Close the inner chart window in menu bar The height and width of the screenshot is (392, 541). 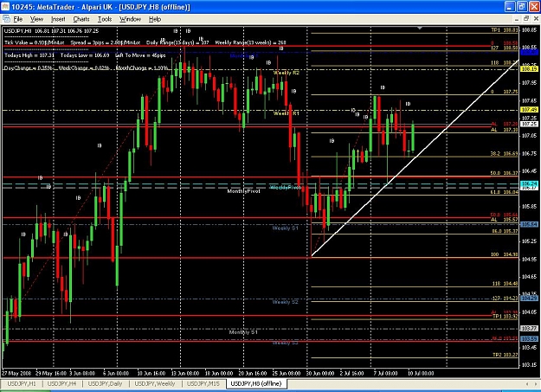click(536, 19)
